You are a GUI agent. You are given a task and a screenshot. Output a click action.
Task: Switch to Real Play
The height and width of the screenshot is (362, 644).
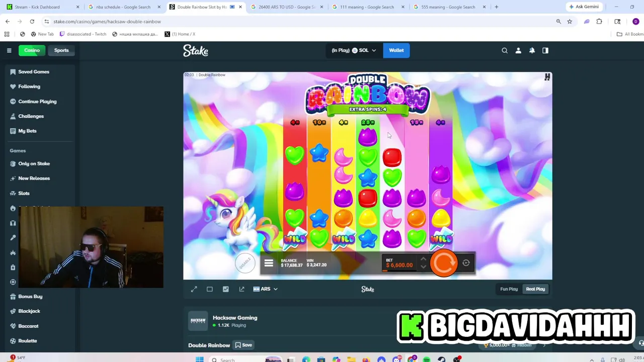pyautogui.click(x=535, y=289)
